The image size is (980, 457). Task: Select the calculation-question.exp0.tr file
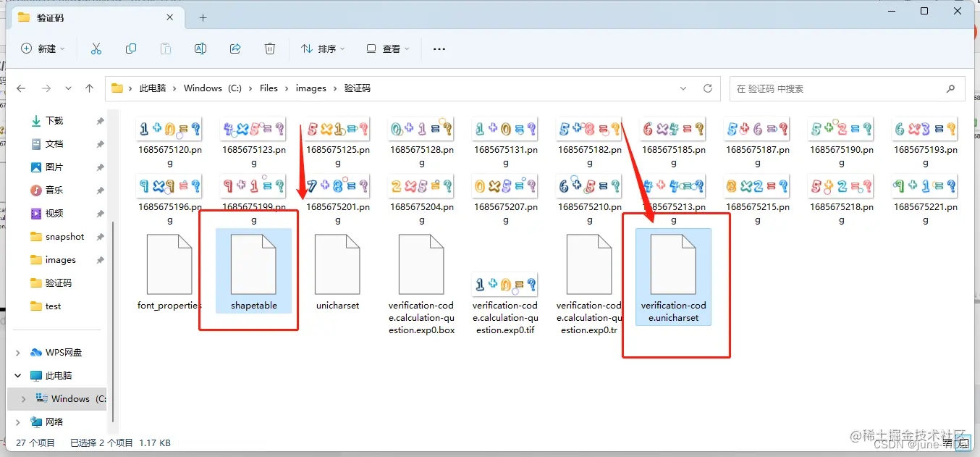coord(589,284)
